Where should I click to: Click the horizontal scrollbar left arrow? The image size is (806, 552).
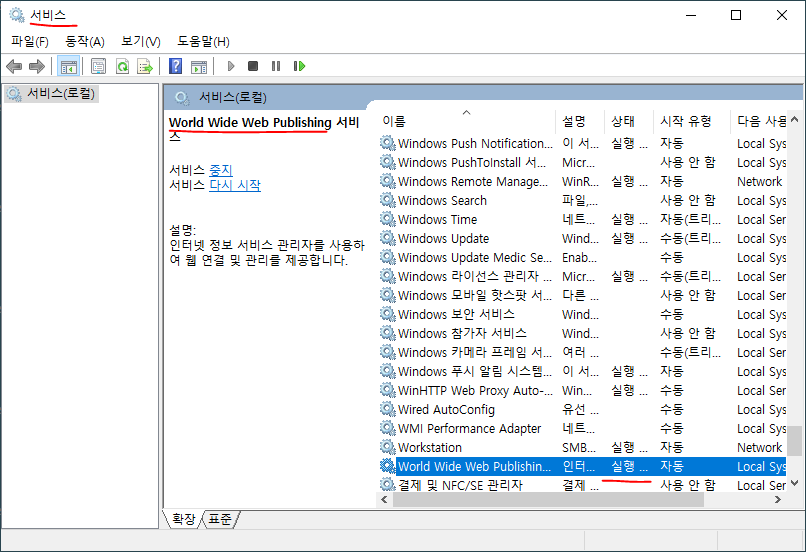(x=384, y=500)
